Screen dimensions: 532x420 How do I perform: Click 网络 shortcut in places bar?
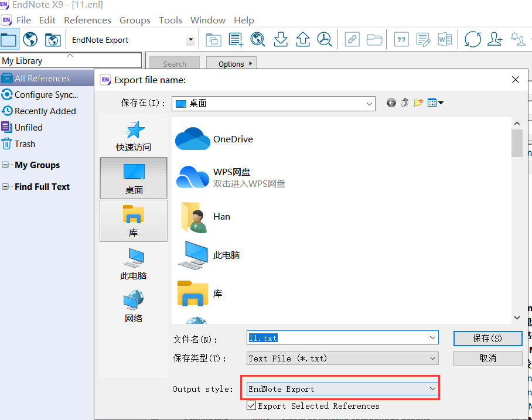[134, 306]
